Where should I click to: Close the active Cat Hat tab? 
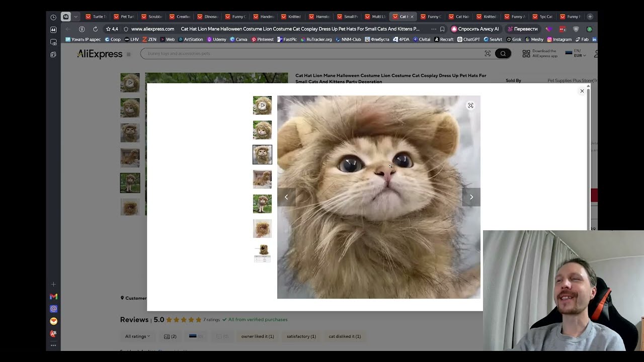(412, 17)
